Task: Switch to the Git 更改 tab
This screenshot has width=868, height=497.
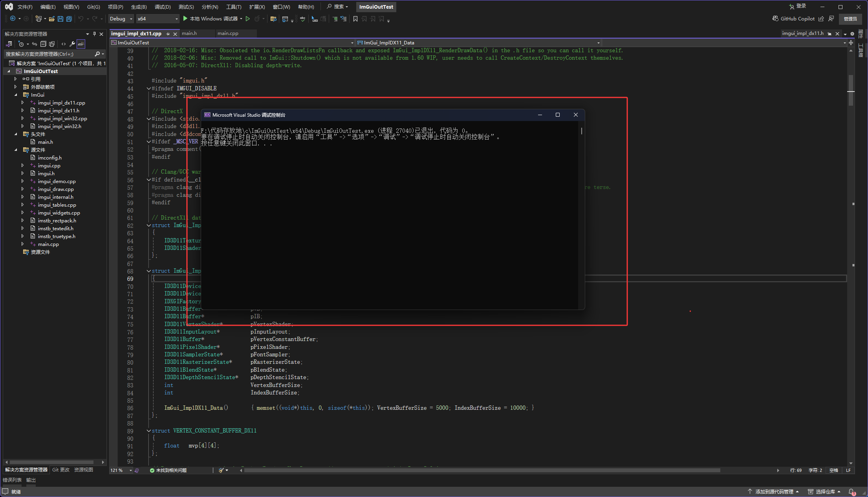Action: (61, 470)
